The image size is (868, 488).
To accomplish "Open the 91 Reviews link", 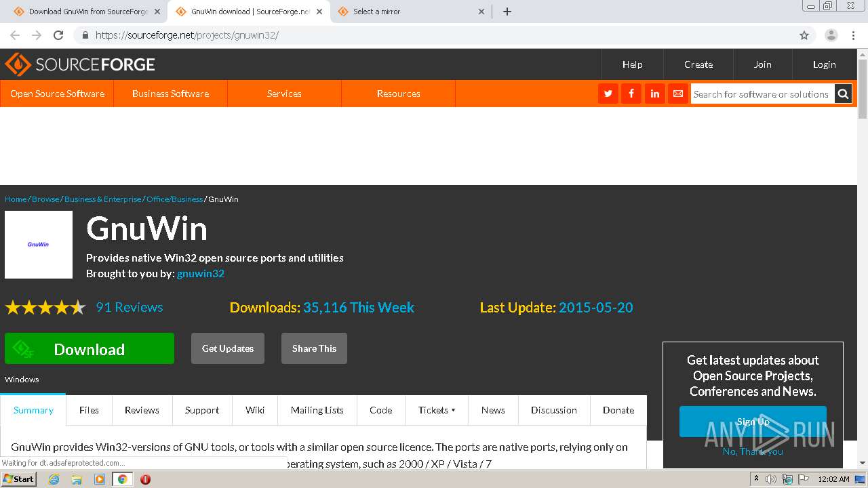I will [x=130, y=307].
